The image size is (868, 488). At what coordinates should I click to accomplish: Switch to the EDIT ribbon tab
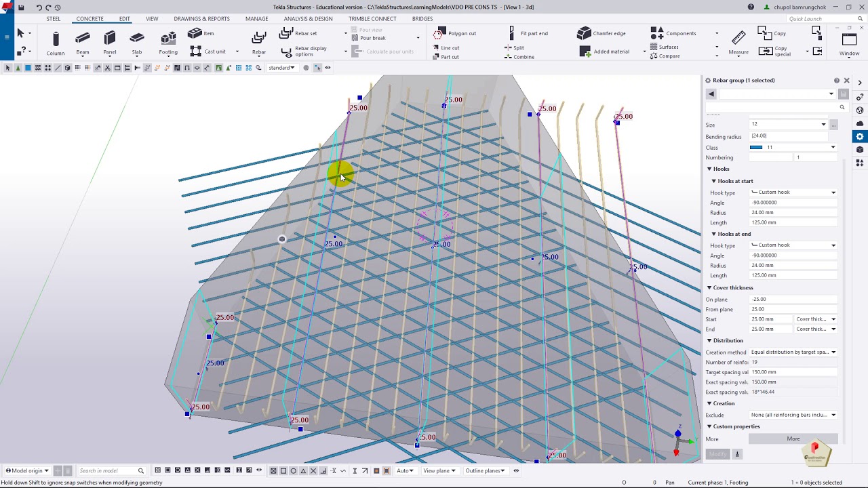pos(125,19)
